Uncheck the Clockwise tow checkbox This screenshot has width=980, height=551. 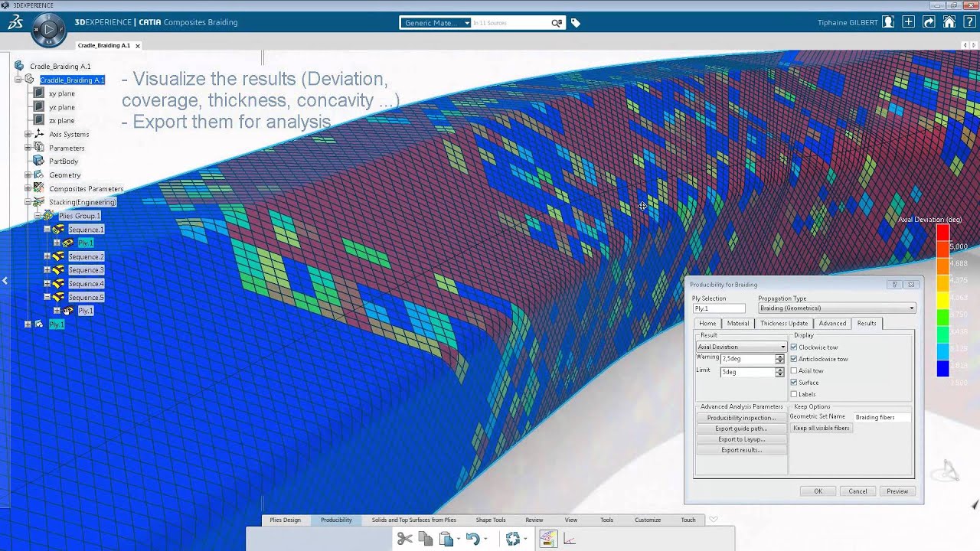coord(794,347)
